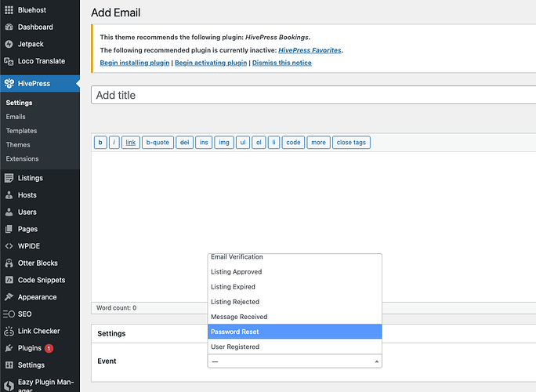
Task: Insert more tag with more button
Action: tap(319, 143)
